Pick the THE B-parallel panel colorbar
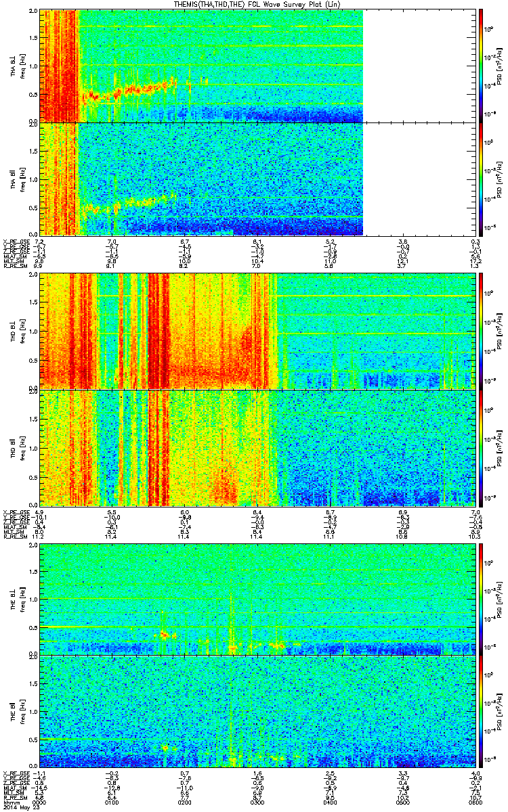This screenshot has width=508, height=812. click(482, 710)
